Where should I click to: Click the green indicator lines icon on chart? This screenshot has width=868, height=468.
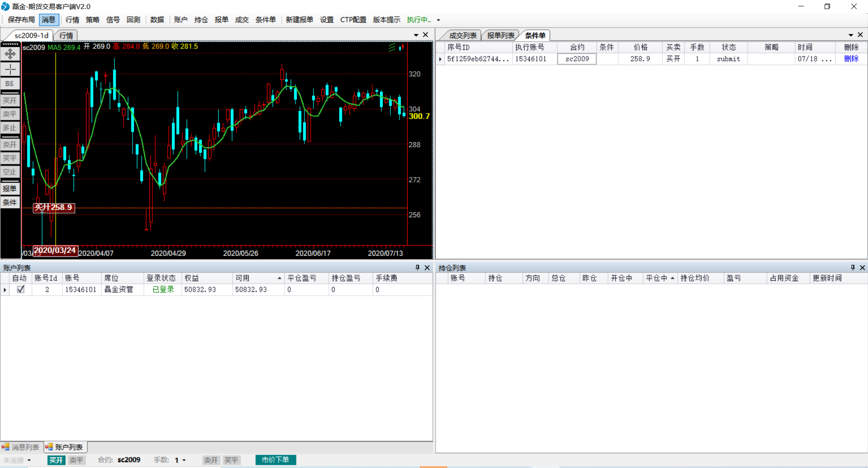tap(392, 47)
